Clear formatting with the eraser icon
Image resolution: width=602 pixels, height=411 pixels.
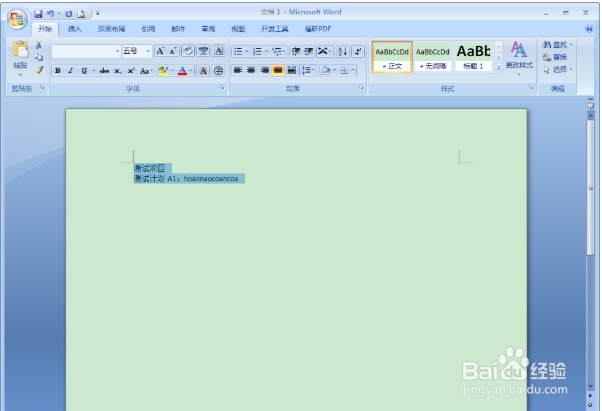pyautogui.click(x=188, y=51)
